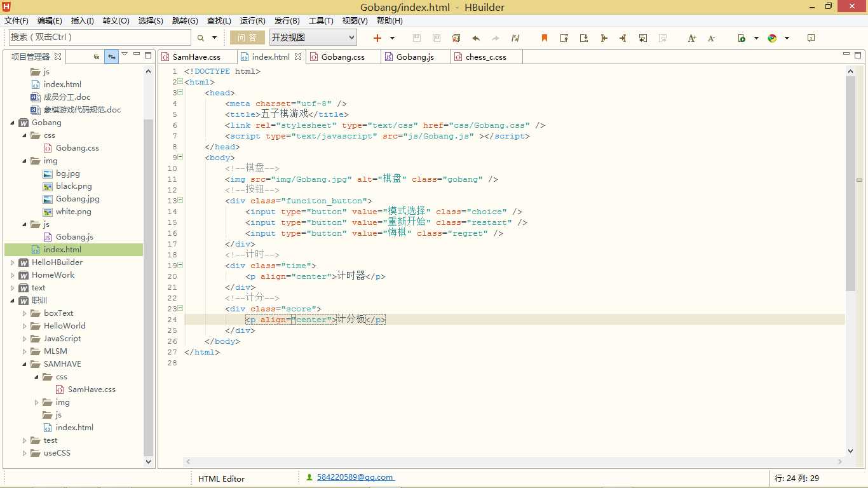Click the undo arrow icon

(x=476, y=38)
